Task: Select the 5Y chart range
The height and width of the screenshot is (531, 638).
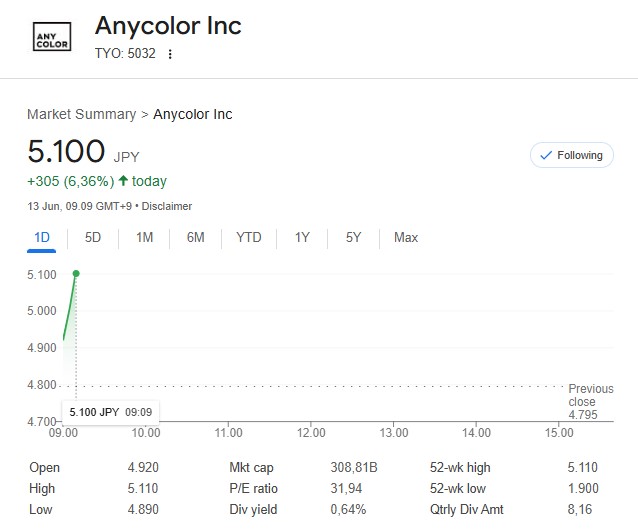Action: (x=353, y=237)
